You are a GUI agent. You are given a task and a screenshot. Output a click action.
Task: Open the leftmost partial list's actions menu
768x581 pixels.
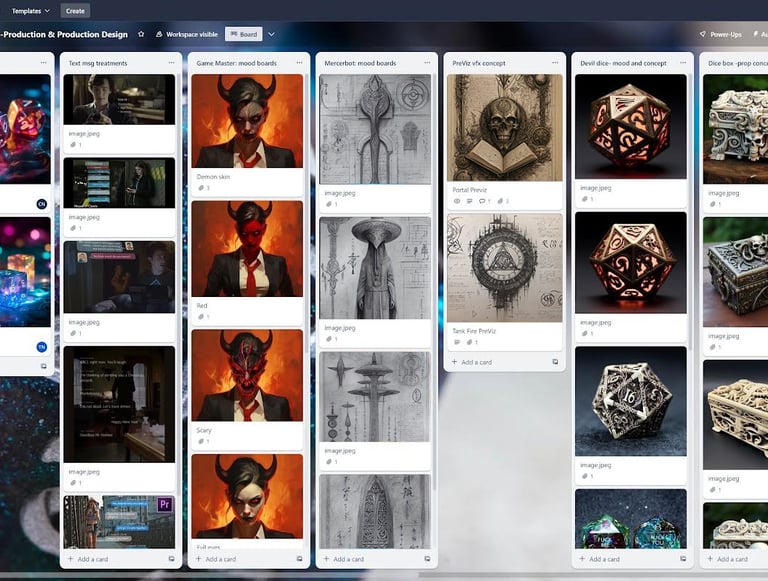click(x=43, y=63)
